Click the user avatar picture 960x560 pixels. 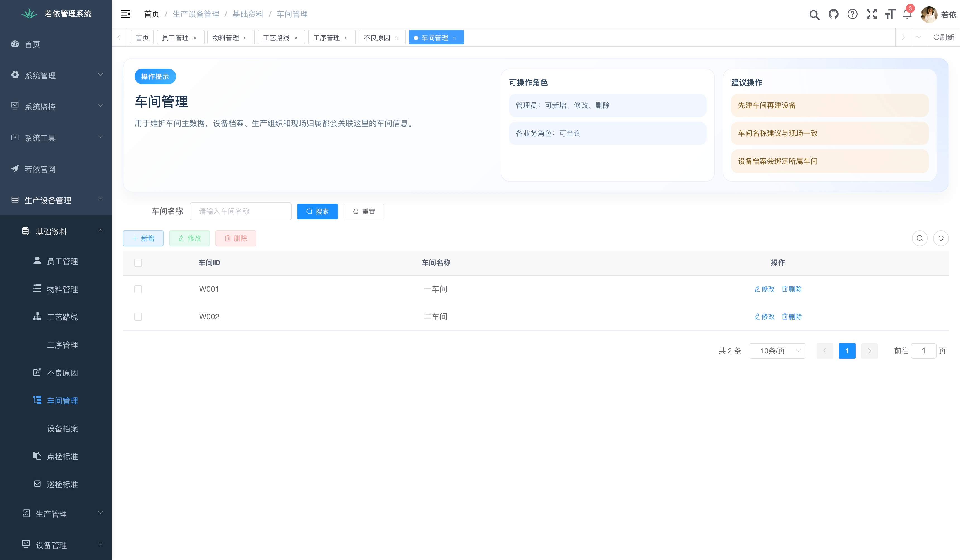click(x=929, y=15)
